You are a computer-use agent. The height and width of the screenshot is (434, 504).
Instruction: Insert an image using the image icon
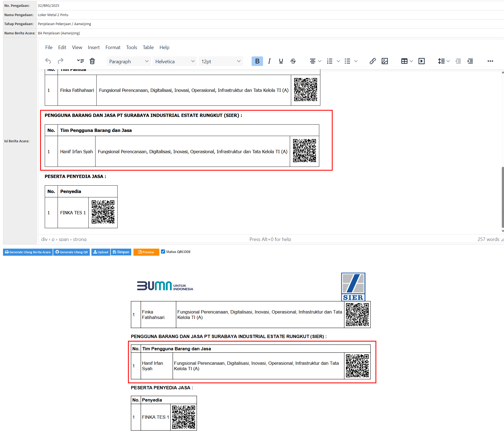[x=385, y=61]
